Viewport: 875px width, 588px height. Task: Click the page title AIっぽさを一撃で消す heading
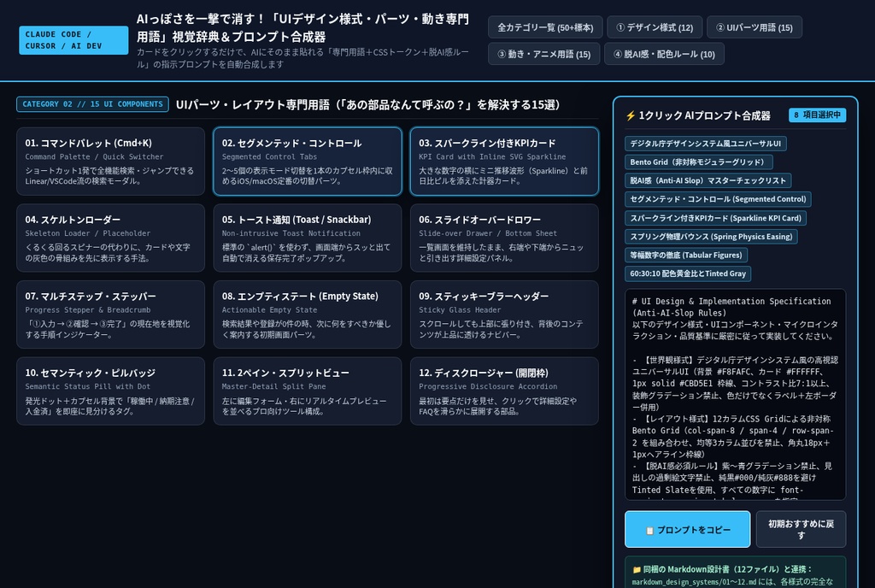303,28
